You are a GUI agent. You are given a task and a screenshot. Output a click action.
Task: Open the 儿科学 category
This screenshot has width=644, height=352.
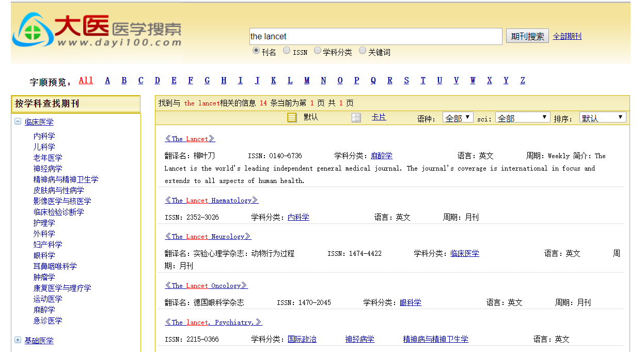[44, 147]
